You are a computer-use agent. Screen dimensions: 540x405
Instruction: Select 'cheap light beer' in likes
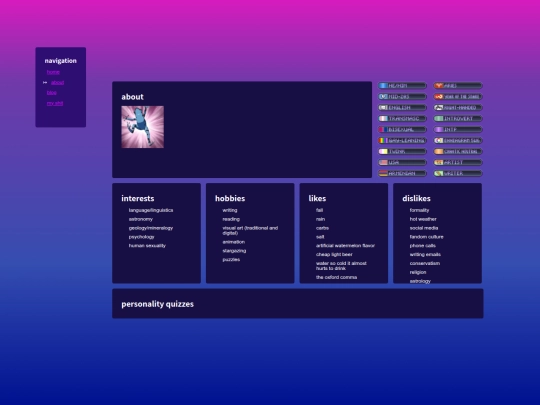coord(334,255)
